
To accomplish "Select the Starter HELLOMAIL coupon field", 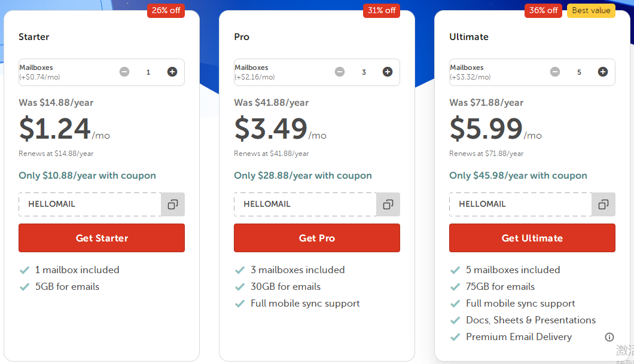I will [x=90, y=204].
